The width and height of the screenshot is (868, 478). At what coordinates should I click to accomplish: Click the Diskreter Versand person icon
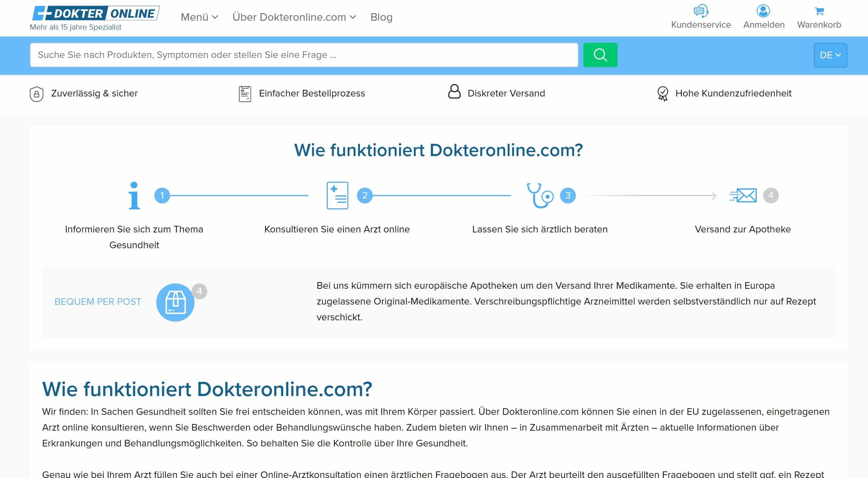454,92
